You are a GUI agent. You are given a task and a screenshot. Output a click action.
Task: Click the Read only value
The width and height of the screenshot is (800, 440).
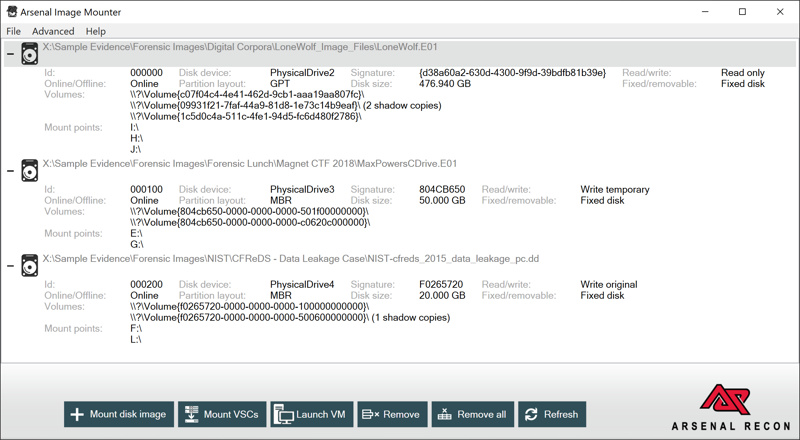point(743,73)
